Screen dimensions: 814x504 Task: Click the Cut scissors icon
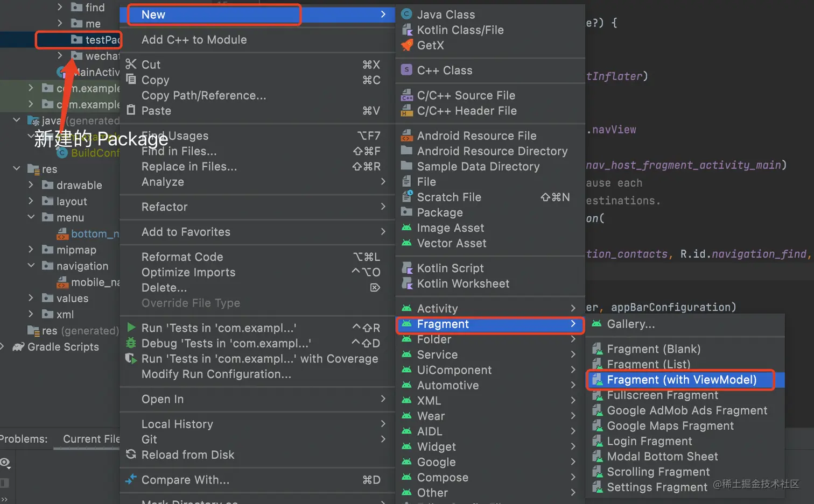131,65
